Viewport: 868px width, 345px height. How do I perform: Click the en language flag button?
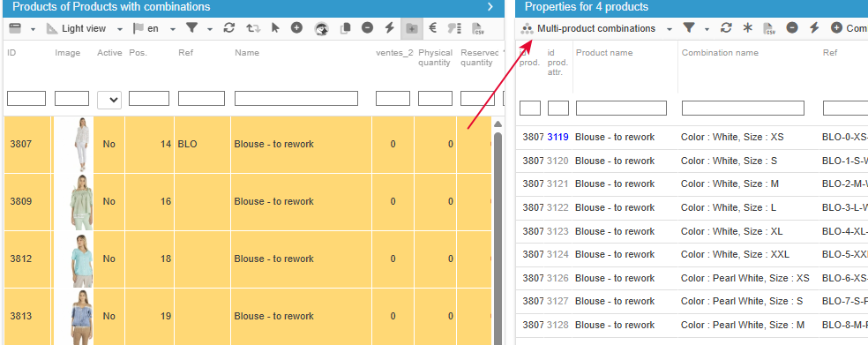146,28
